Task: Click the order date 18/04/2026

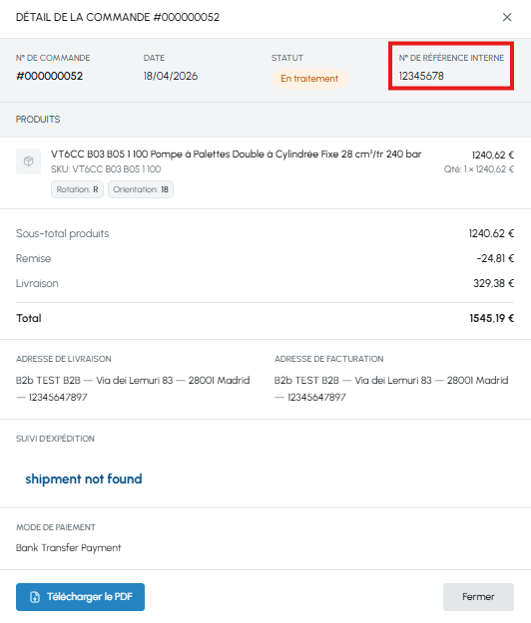Action: point(171,76)
